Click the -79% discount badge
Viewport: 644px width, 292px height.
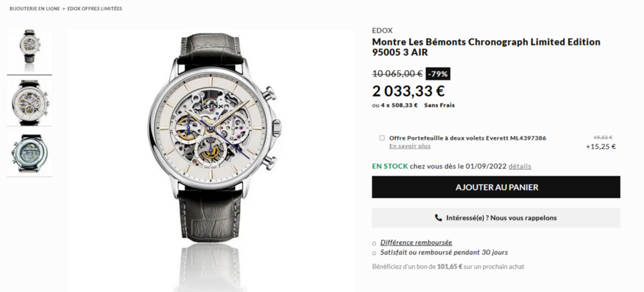point(438,73)
